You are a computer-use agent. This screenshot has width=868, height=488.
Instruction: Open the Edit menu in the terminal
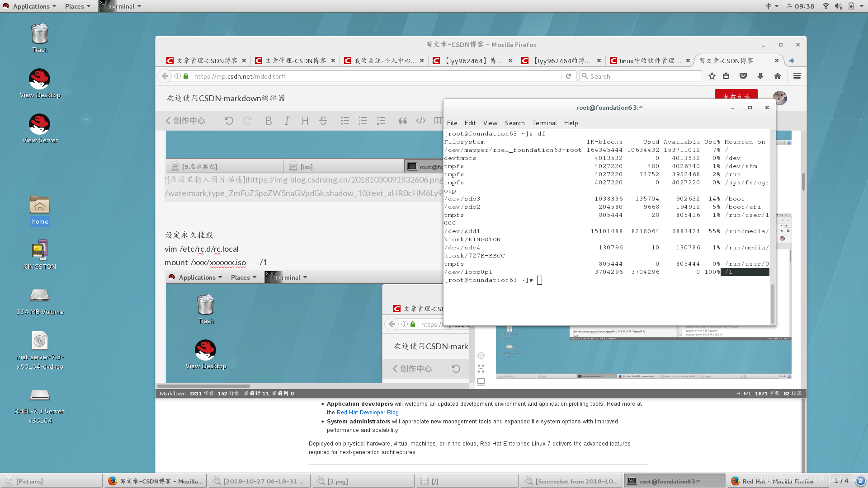pyautogui.click(x=470, y=123)
